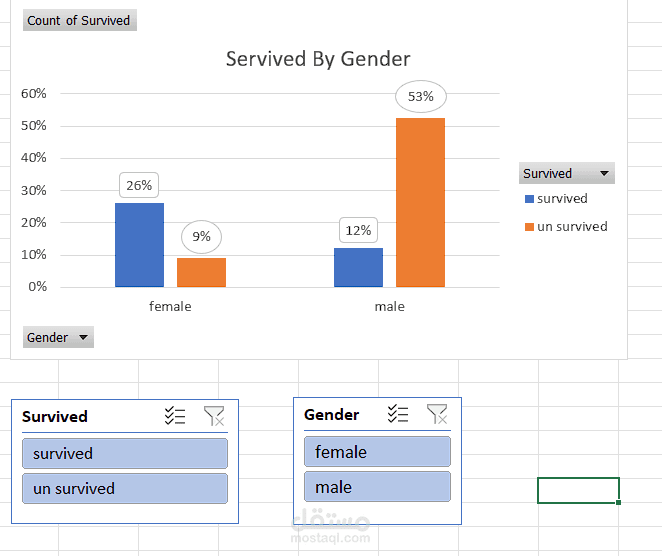Toggle the 'female' slicer item
662x556 pixels.
[377, 452]
